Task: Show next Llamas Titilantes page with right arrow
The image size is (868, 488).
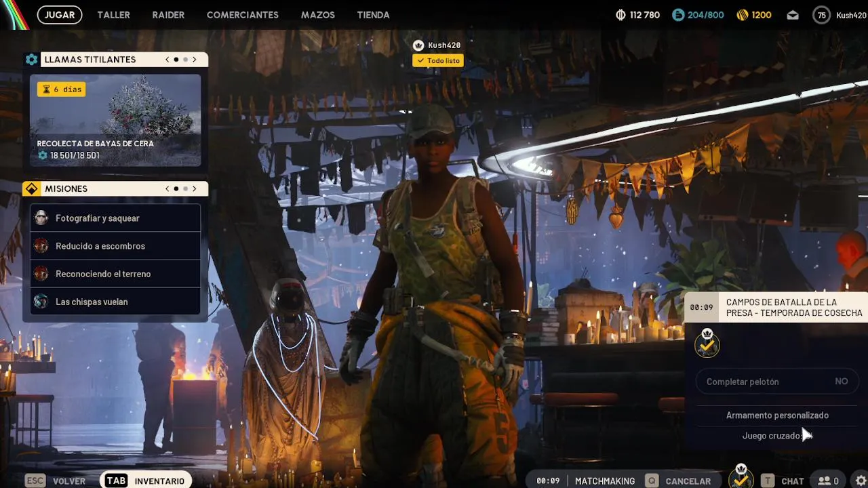Action: pyautogui.click(x=195, y=60)
